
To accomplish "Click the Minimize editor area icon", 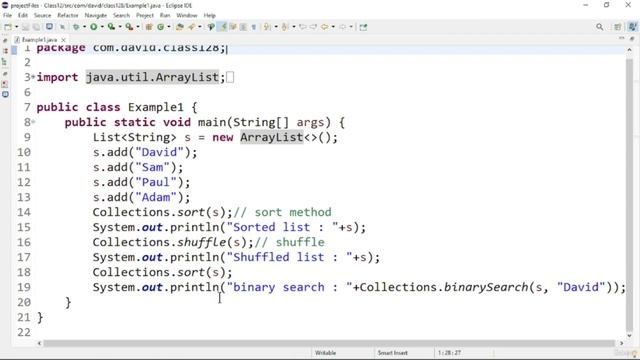I will coord(622,38).
